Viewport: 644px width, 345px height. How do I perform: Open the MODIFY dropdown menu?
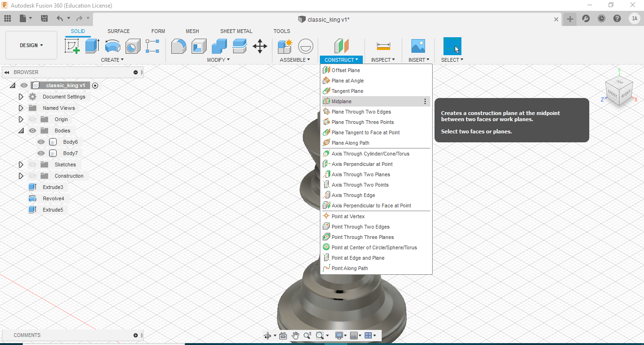[218, 60]
